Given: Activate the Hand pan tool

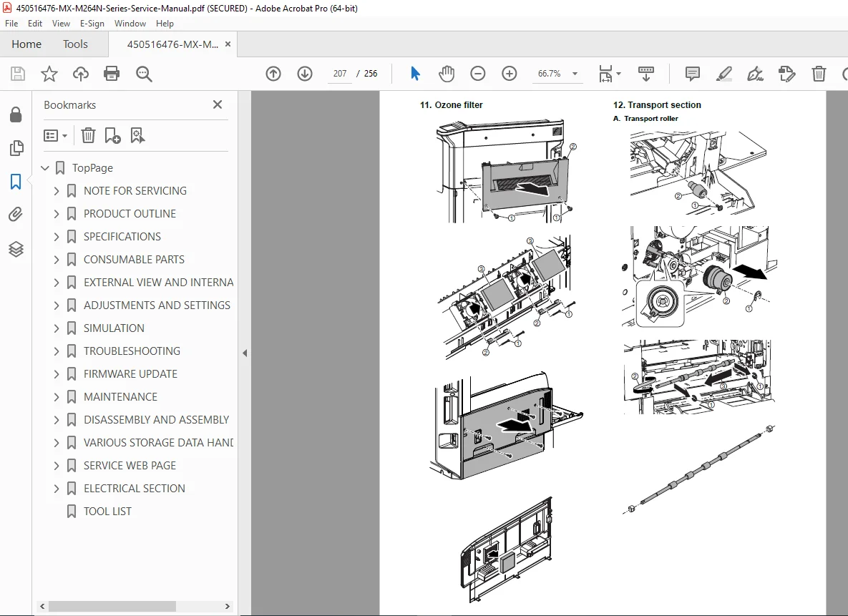Looking at the screenshot, I should click(446, 74).
